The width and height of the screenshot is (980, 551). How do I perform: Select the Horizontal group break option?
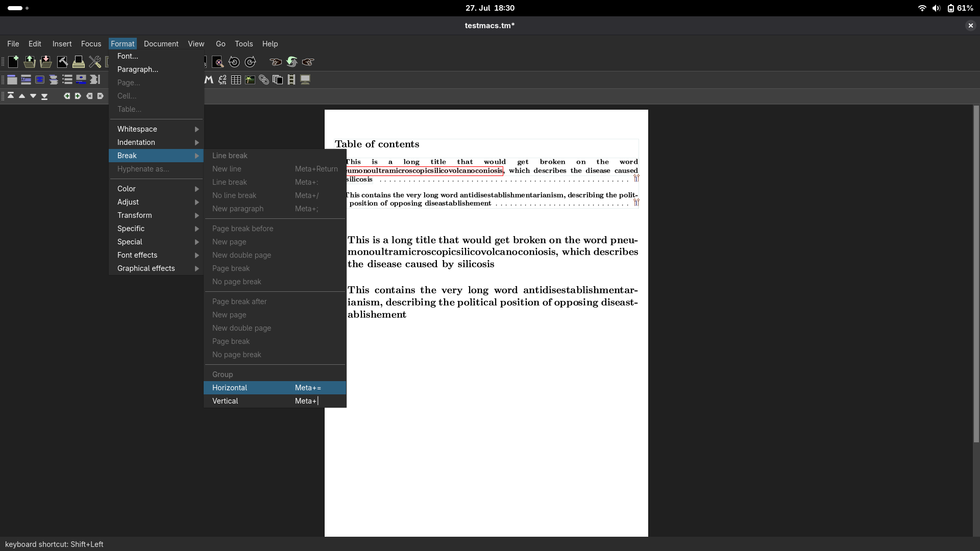pos(275,388)
